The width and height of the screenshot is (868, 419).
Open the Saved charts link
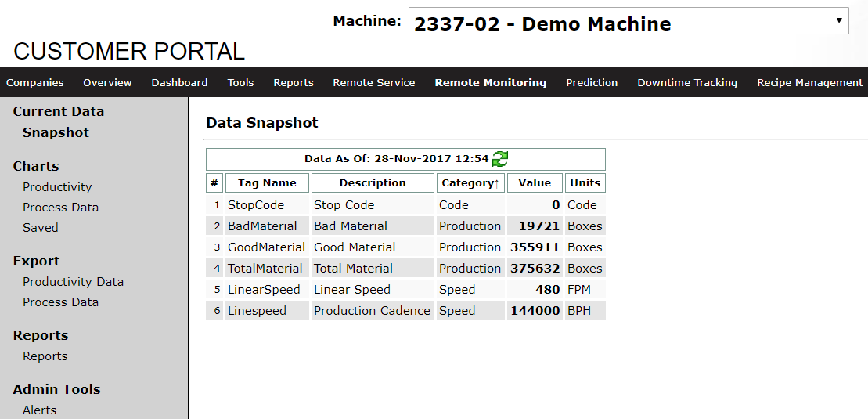point(41,227)
